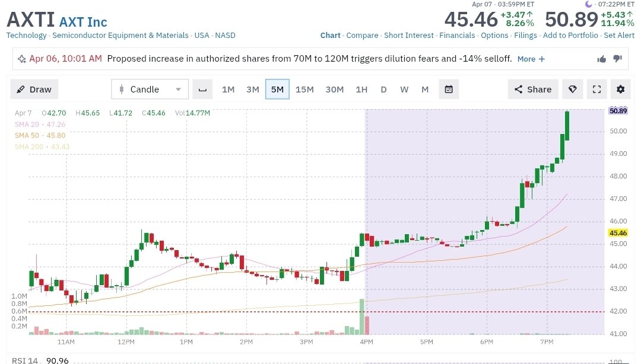Image resolution: width=641 pixels, height=364 pixels.
Task: Click the Vol 14.77M value
Action: click(x=192, y=113)
